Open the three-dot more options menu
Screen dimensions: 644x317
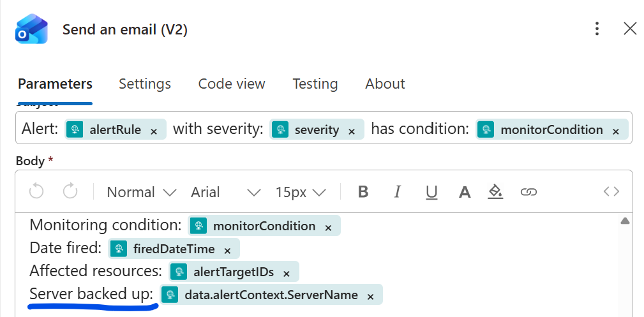[x=597, y=29]
